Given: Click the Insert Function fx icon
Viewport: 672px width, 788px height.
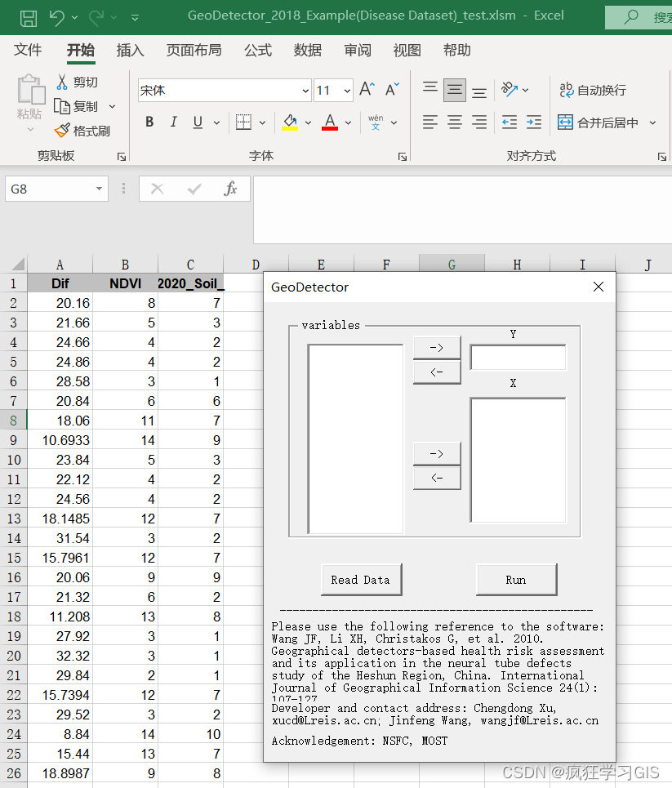Looking at the screenshot, I should [x=231, y=189].
